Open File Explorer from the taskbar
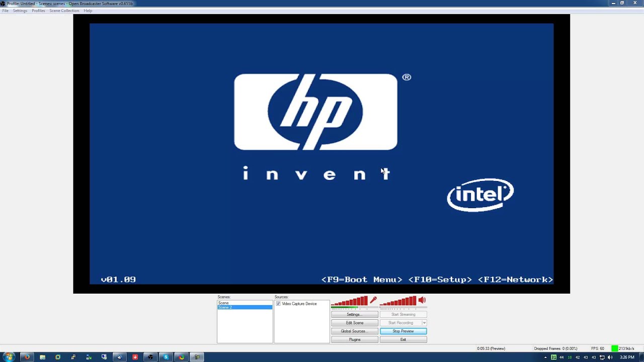The image size is (644, 362). (42, 357)
